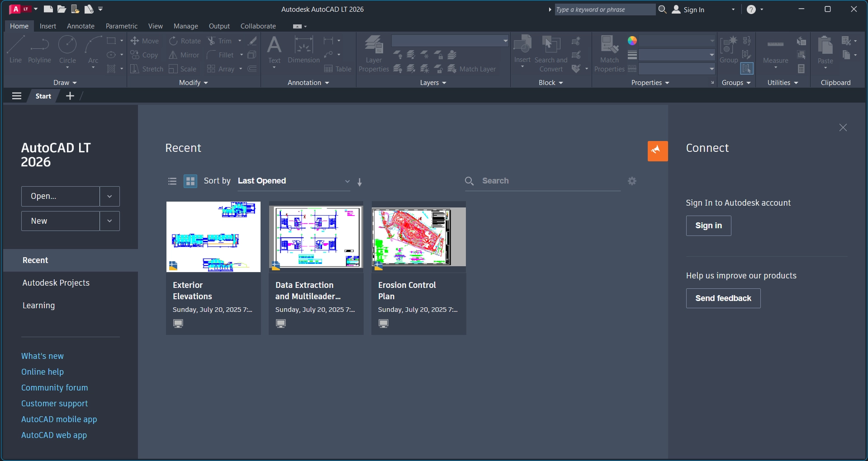Click the Send feedback button
868x461 pixels.
[723, 298]
